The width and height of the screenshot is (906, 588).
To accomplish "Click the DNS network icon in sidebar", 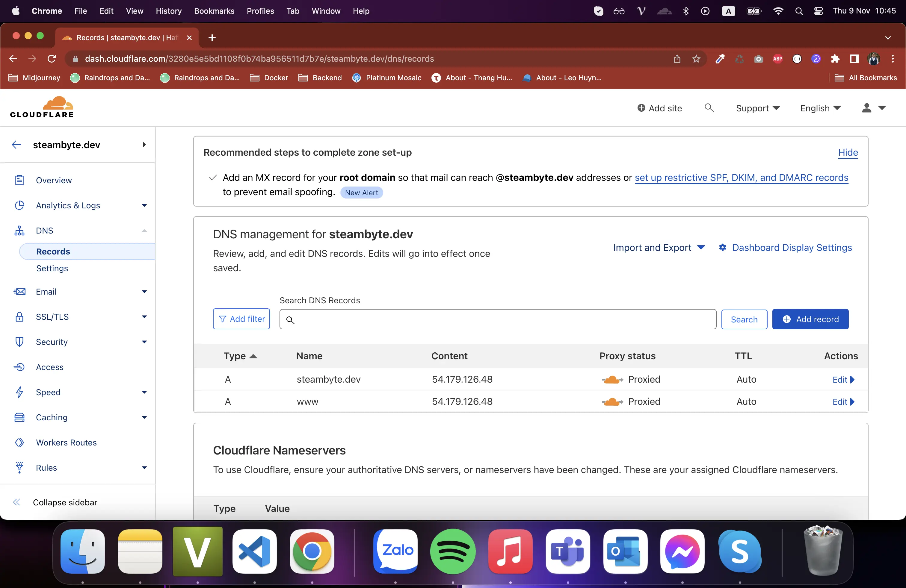I will pos(19,231).
